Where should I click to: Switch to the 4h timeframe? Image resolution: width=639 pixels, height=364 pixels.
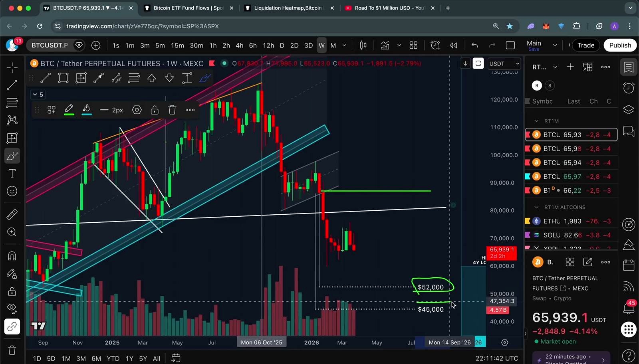(x=240, y=45)
